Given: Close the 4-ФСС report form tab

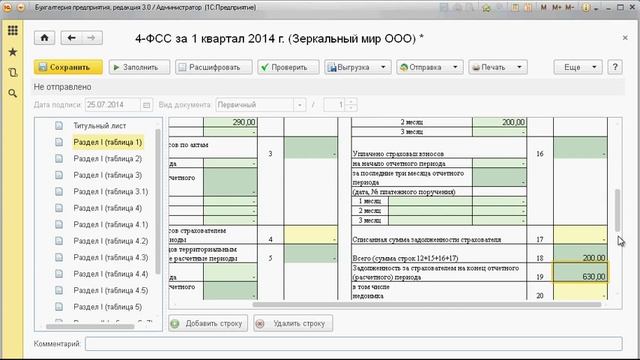Looking at the screenshot, I should [625, 38].
